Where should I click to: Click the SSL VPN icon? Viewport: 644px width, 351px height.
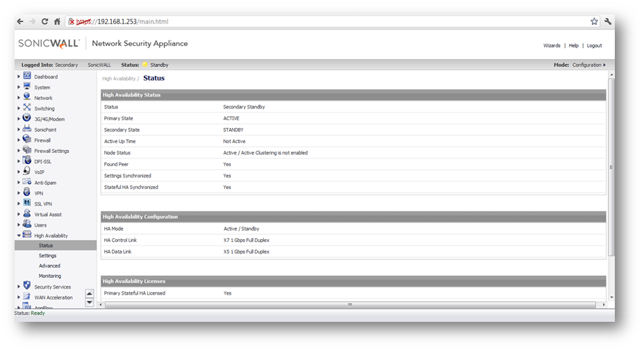click(27, 203)
